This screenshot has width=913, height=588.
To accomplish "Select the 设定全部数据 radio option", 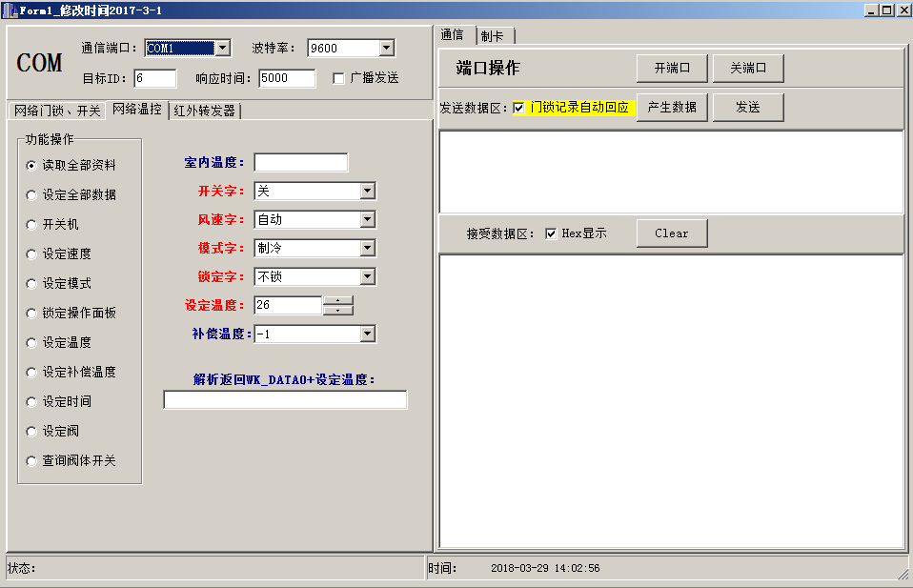I will click(x=31, y=195).
